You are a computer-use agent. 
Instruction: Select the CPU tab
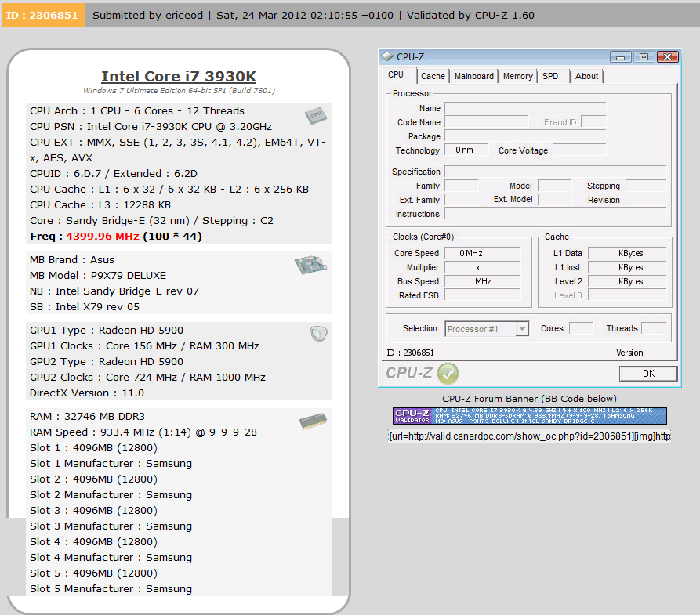[396, 75]
